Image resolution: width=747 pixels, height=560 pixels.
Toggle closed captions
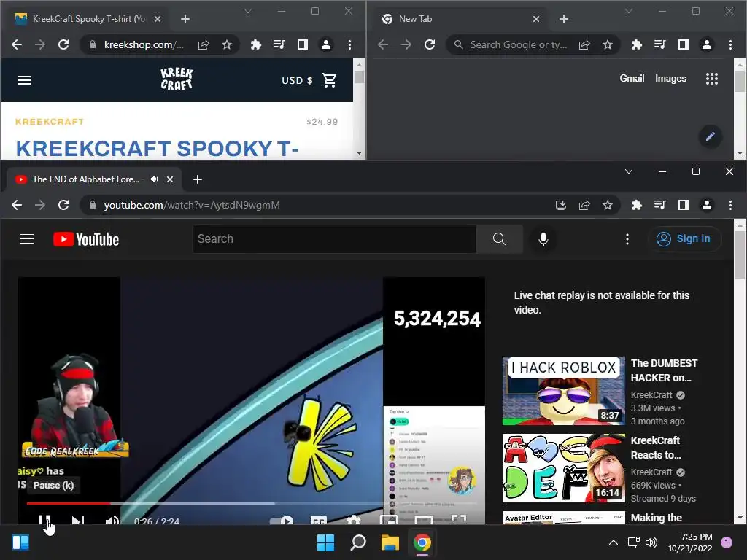click(319, 520)
